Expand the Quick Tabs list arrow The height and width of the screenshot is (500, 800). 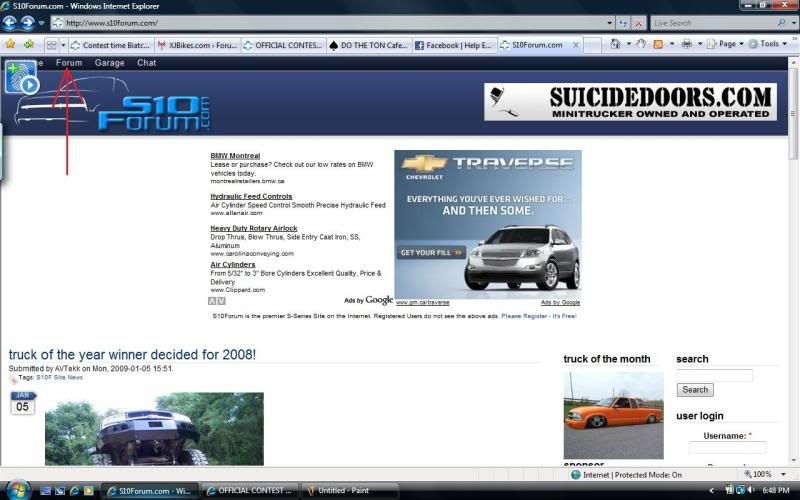(63, 45)
